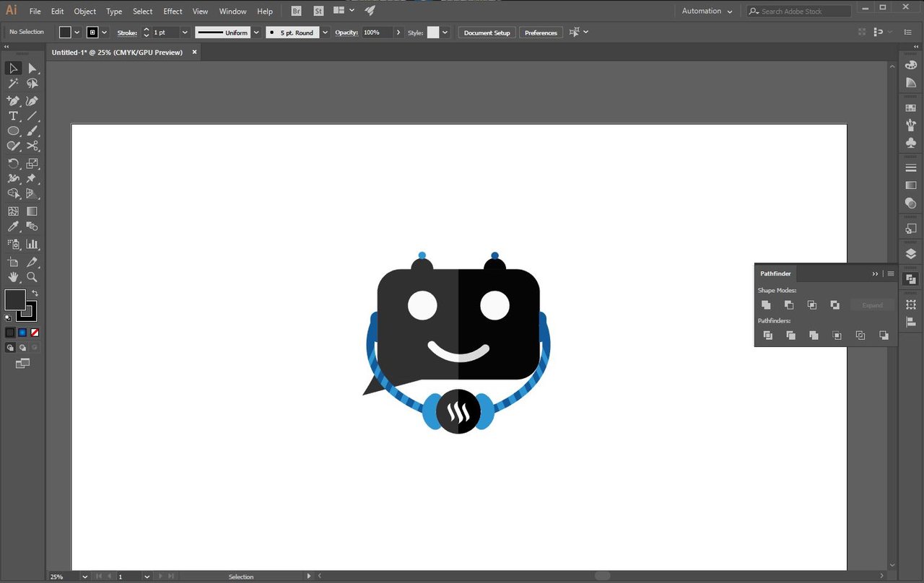The image size is (924, 583).
Task: Open the File menu
Action: pyautogui.click(x=35, y=11)
